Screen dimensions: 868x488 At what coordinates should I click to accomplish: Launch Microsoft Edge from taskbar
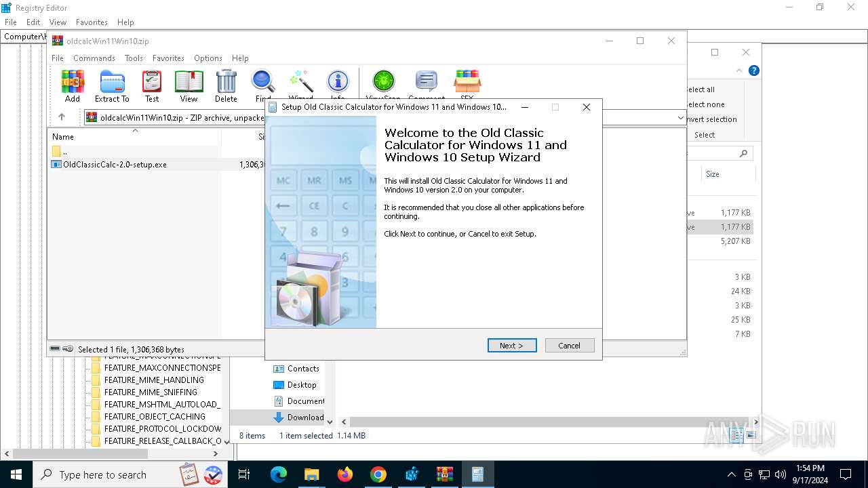point(279,474)
